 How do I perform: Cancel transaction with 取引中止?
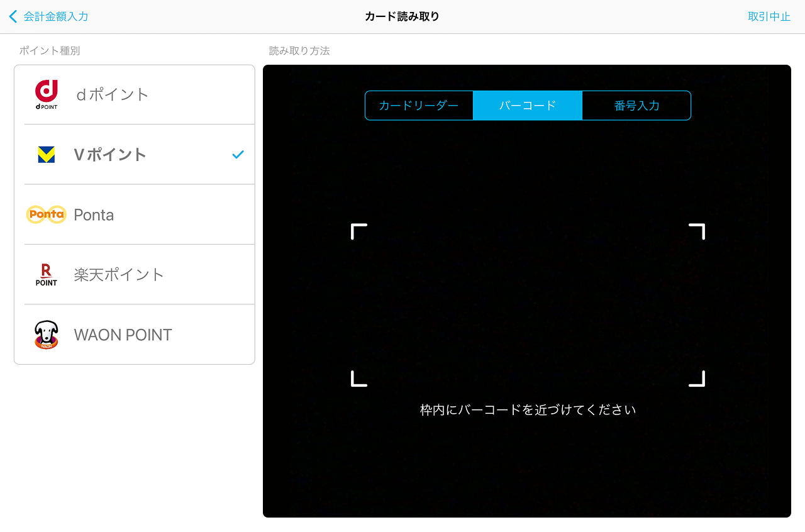[x=769, y=16]
